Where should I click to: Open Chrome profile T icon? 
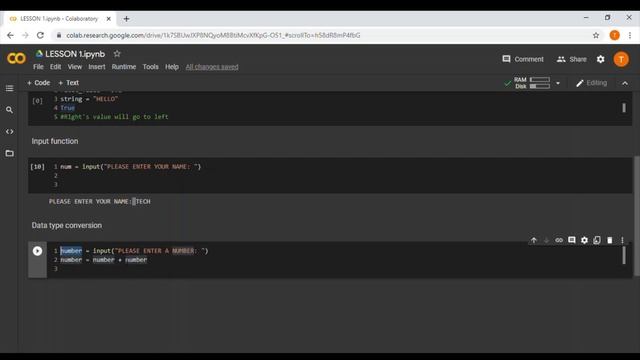(x=614, y=36)
